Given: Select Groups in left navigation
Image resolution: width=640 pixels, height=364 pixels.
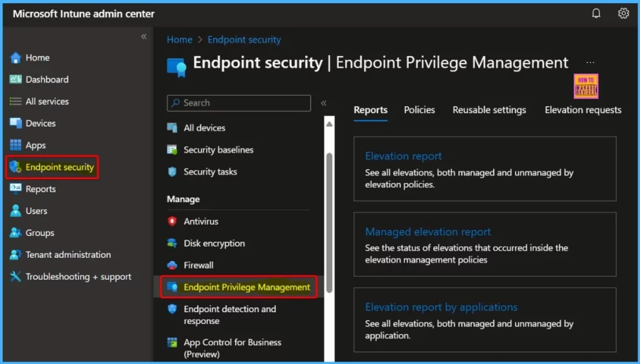Looking at the screenshot, I should tap(39, 233).
